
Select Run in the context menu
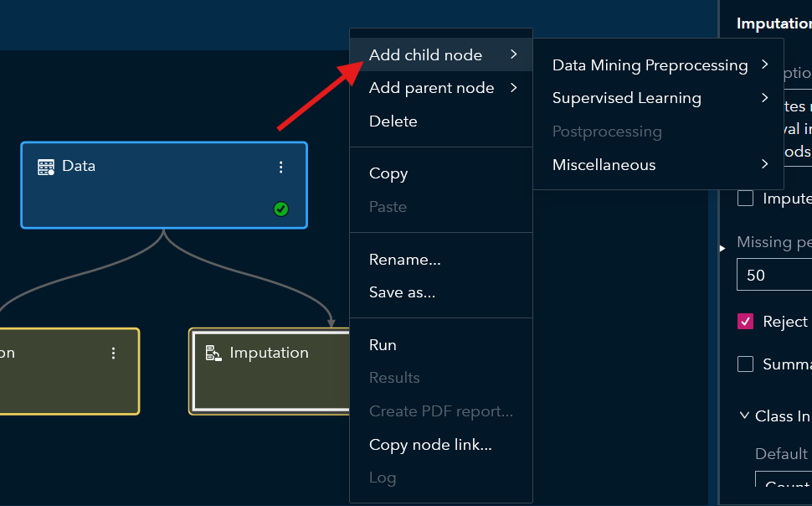coord(383,345)
